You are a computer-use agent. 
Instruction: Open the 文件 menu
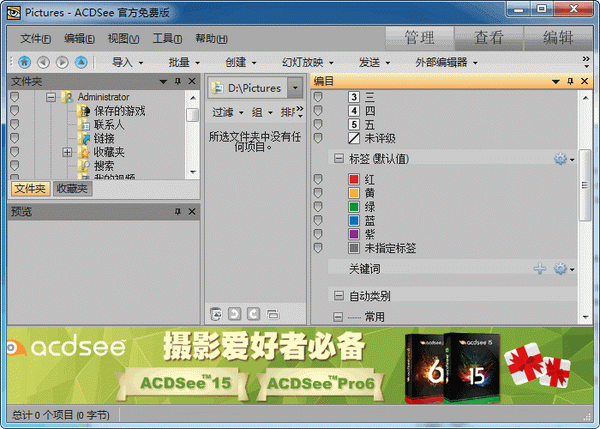tap(35, 38)
